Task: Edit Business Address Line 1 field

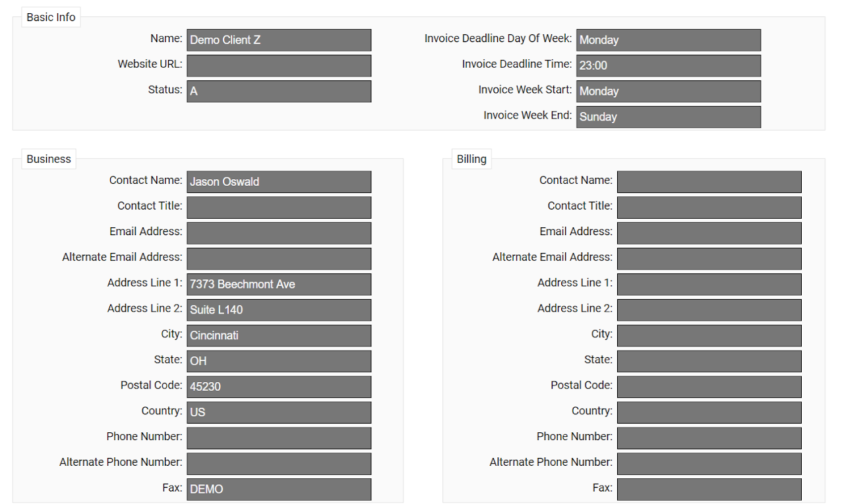Action: pos(279,284)
